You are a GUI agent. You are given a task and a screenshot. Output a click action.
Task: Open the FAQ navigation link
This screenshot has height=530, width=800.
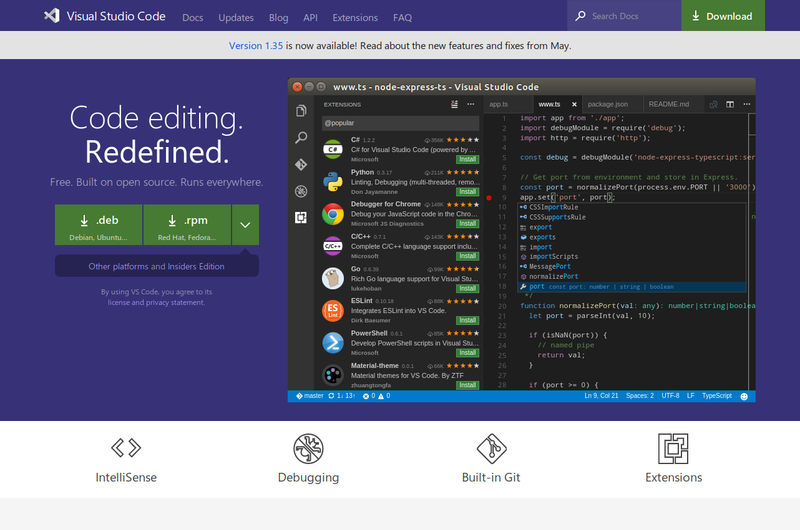(x=403, y=17)
